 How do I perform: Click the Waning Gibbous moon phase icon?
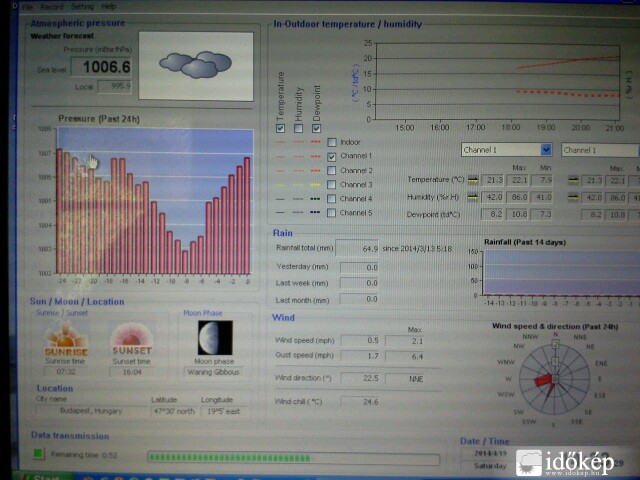(x=214, y=338)
